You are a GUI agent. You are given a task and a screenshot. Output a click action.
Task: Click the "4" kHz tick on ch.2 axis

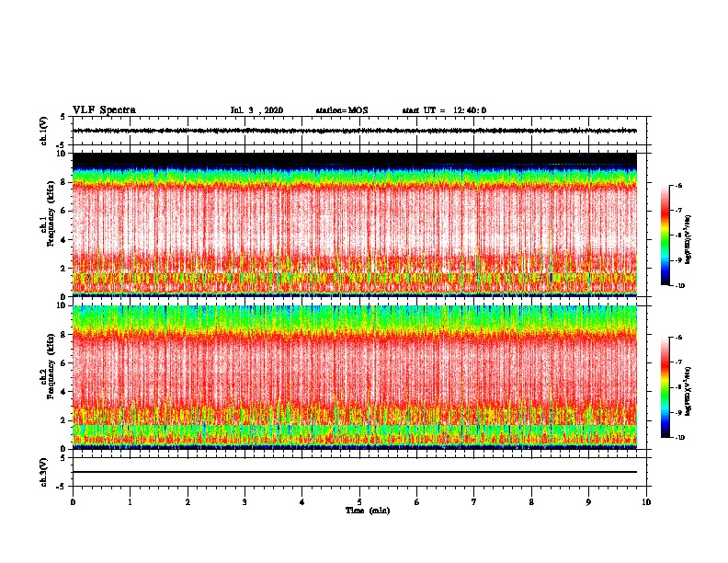point(64,392)
